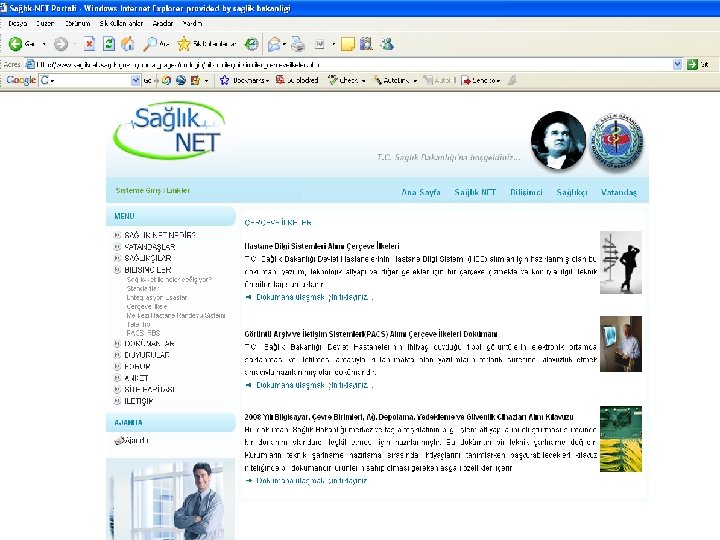Image resolution: width=720 pixels, height=540 pixels.
Task: Click the Google toolbar logo
Action: [x=21, y=80]
